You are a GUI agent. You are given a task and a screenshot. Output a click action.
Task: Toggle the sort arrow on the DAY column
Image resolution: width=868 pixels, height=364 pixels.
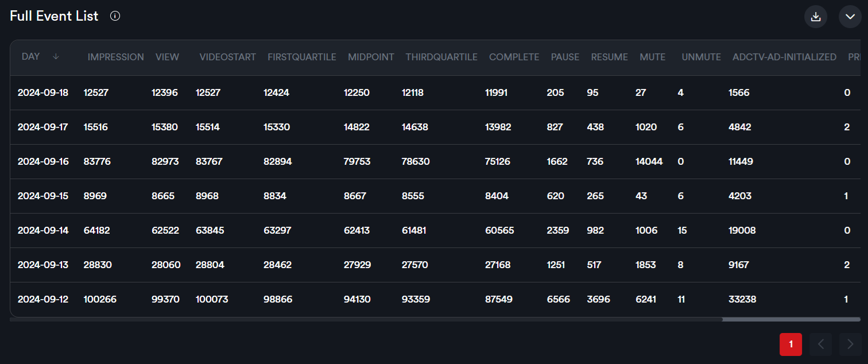tap(56, 57)
